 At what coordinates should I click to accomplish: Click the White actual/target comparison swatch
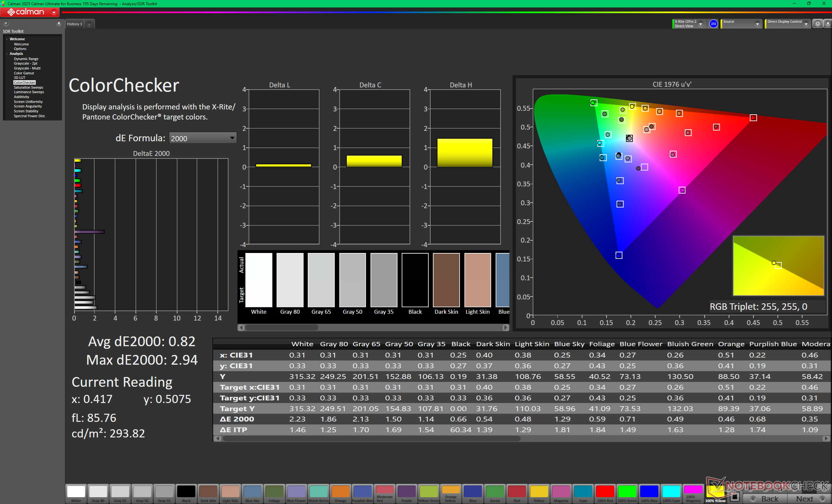259,280
